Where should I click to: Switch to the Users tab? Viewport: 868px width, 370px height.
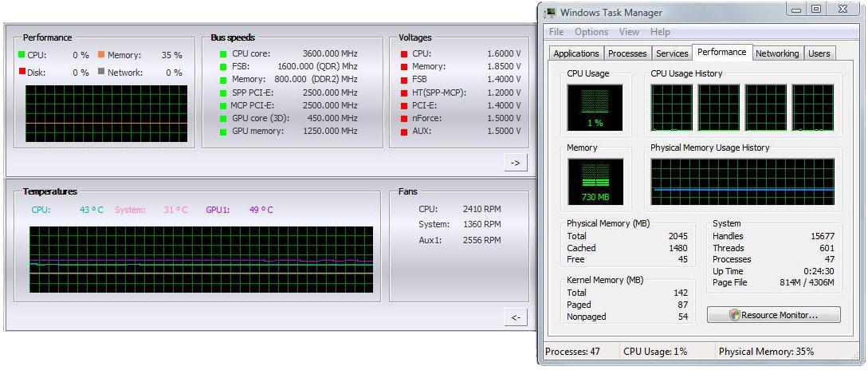click(819, 53)
